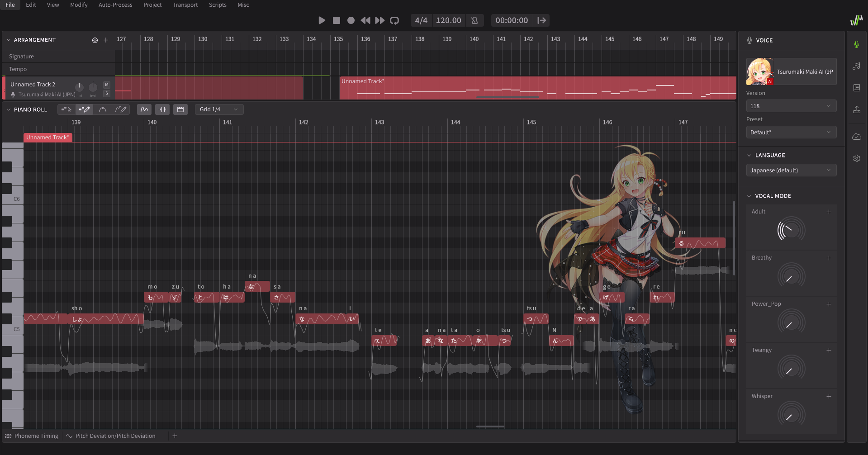Select the pitch freehand drawing tool
Screen dimensions: 868x455
120,109
